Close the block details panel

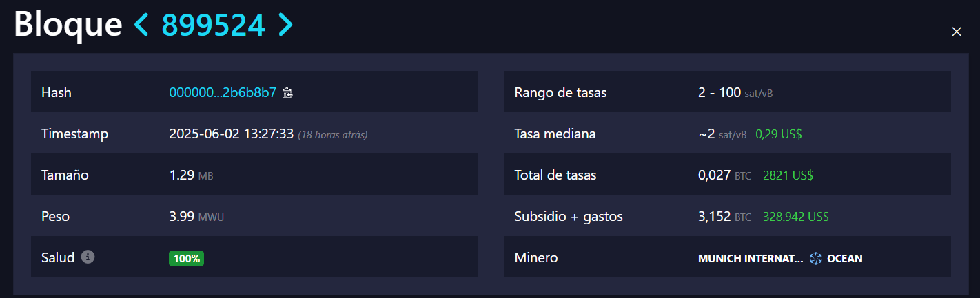click(956, 32)
